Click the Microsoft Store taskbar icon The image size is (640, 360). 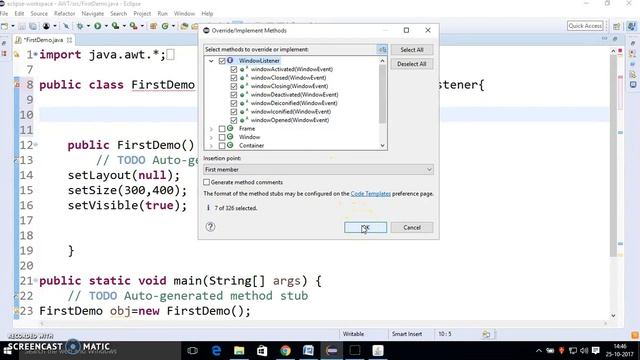coord(262,350)
